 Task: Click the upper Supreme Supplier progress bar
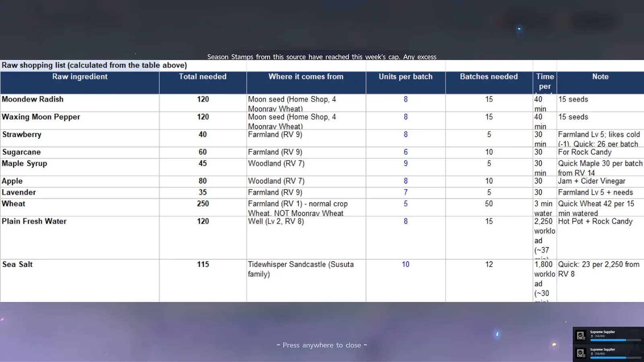[x=615, y=340]
